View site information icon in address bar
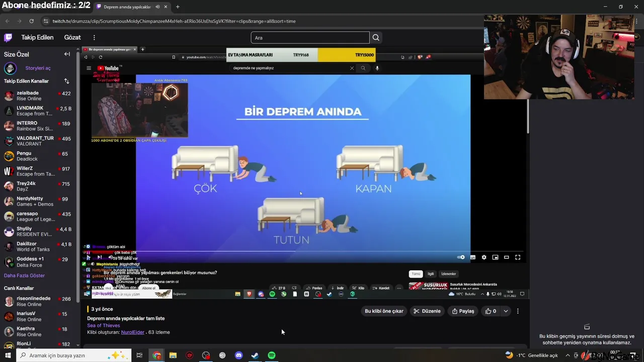This screenshot has height=362, width=644. (46, 21)
